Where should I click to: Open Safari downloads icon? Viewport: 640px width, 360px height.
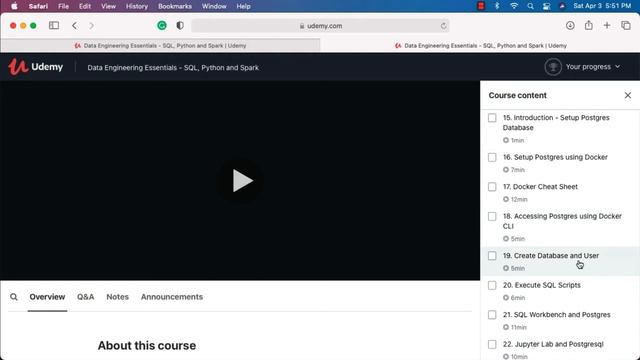(x=570, y=25)
